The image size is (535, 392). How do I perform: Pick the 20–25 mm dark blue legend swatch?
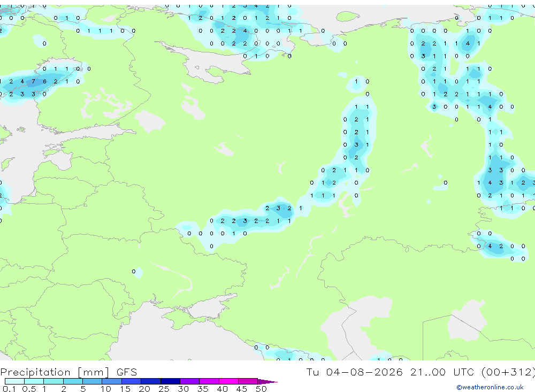150,381
